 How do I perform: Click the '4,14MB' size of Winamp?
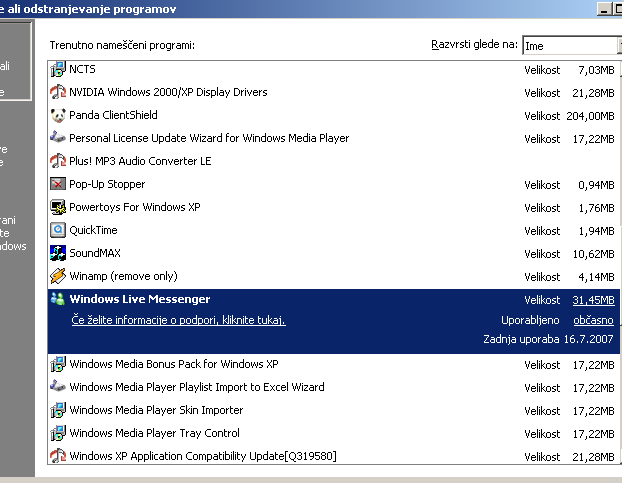[x=596, y=277]
